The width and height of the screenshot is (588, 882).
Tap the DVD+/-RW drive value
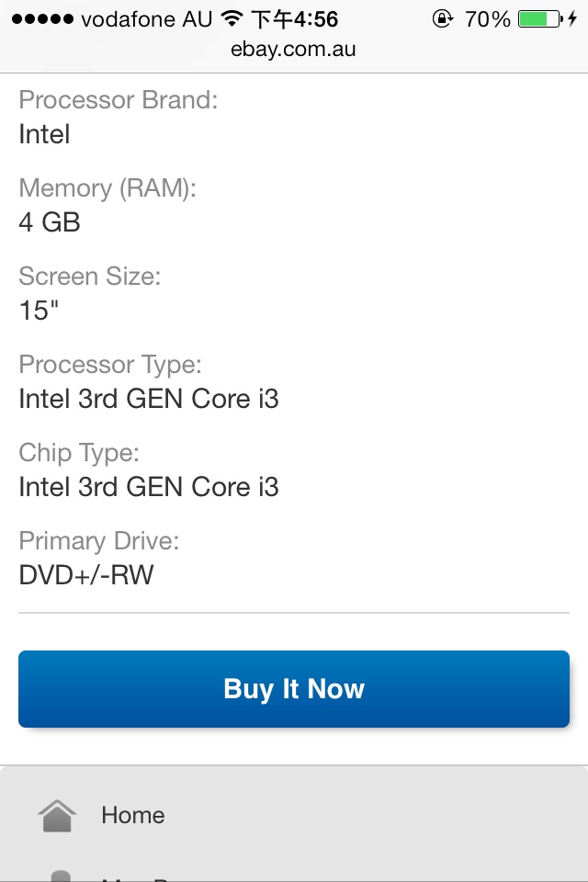tap(86, 575)
